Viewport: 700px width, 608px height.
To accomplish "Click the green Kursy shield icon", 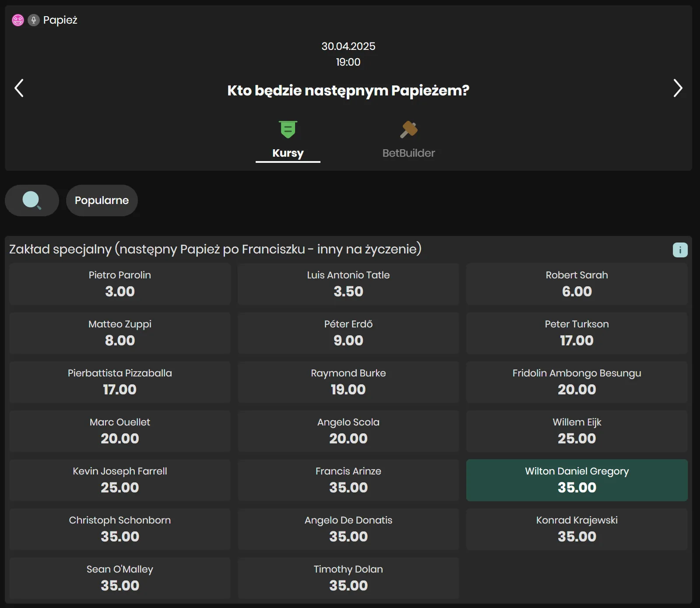I will [x=288, y=130].
